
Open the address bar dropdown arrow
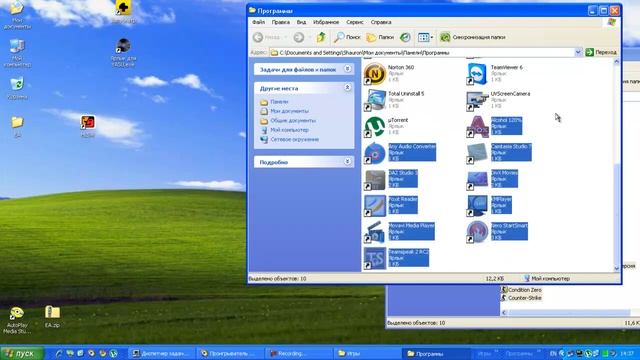[x=578, y=52]
